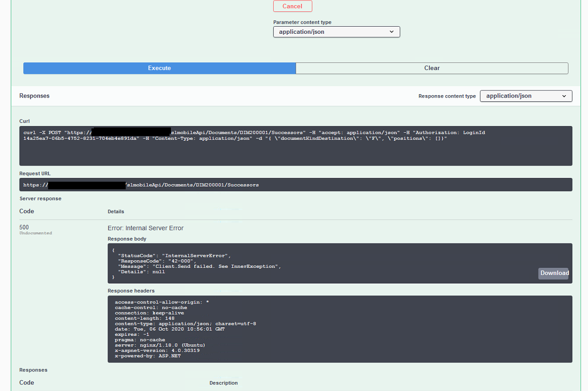Expand the Parameter content type chevron
588x391 pixels.
[392, 32]
